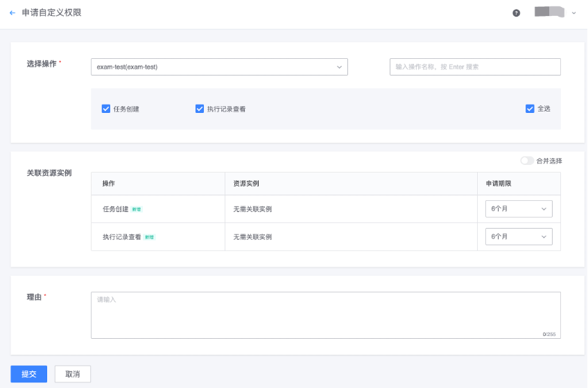Click the green 新增 tag beside 任务创建
The width and height of the screenshot is (588, 388).
tap(137, 209)
